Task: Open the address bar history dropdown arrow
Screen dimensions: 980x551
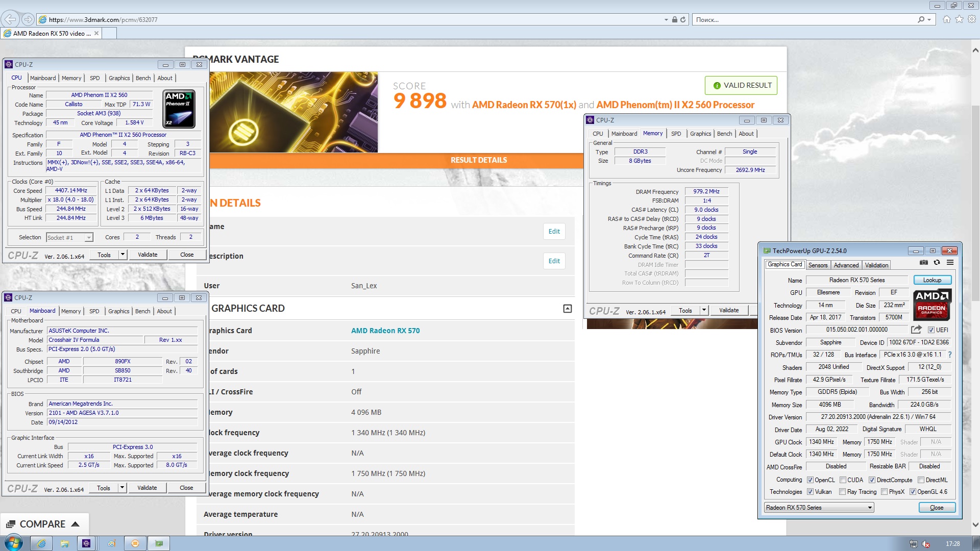Action: click(x=666, y=20)
